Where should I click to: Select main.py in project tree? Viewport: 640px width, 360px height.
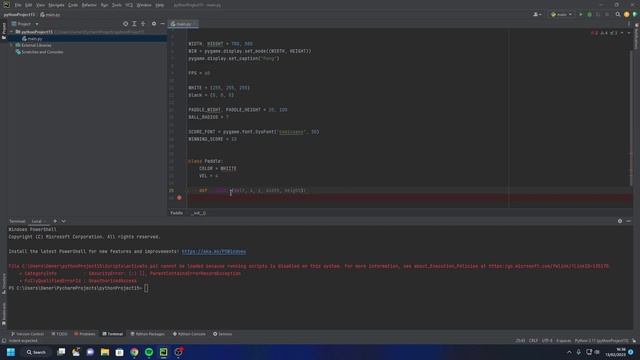click(35, 38)
